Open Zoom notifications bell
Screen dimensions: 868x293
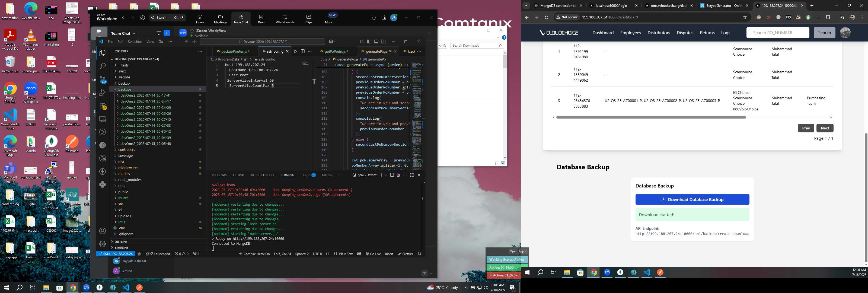[374, 18]
